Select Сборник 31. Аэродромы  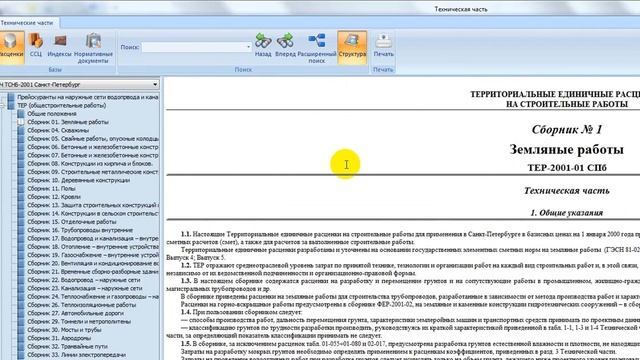[59, 338]
